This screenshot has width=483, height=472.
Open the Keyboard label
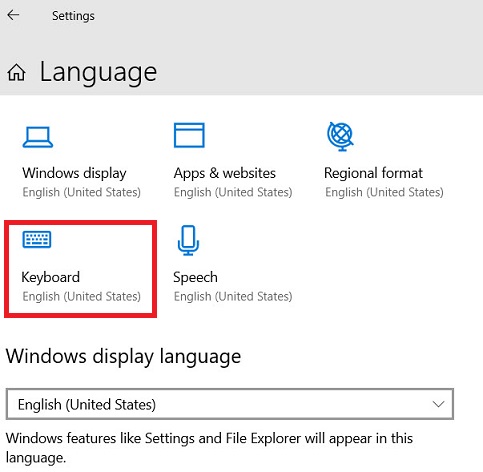pyautogui.click(x=51, y=277)
